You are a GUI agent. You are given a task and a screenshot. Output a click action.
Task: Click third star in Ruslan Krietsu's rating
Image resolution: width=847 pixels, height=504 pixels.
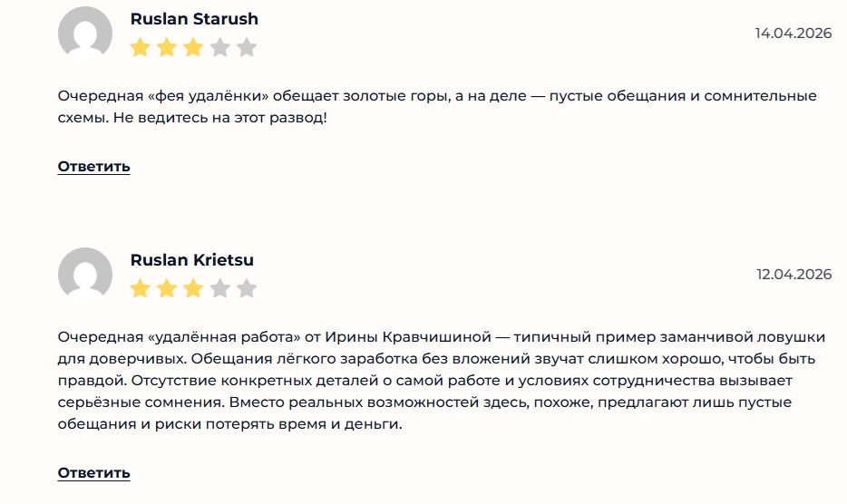pos(193,289)
